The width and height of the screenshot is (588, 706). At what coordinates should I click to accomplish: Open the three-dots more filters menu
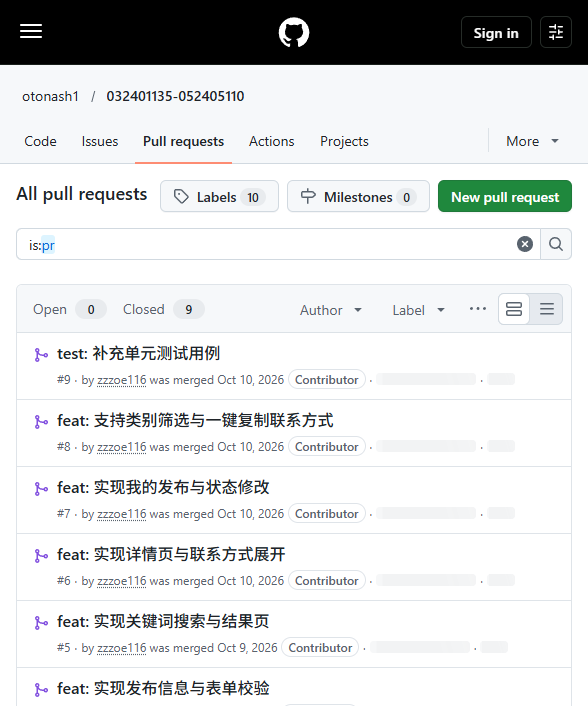pyautogui.click(x=478, y=309)
